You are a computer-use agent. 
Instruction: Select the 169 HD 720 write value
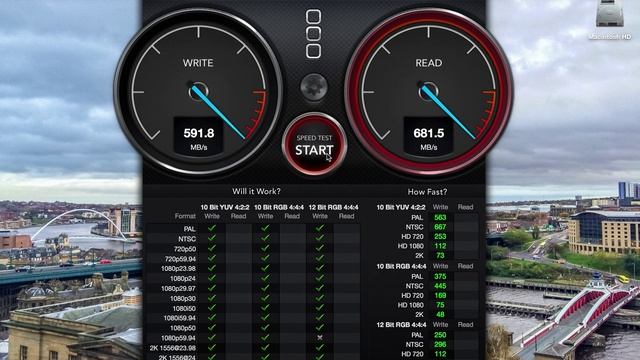tap(440, 295)
